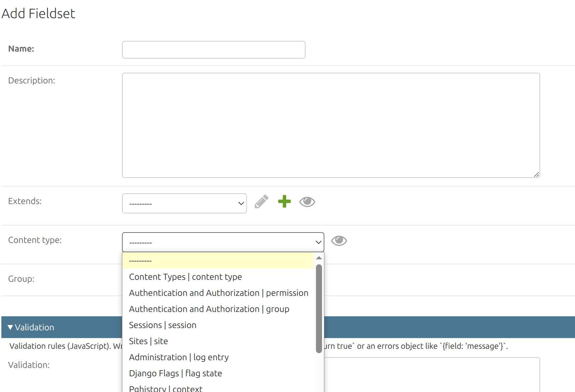Image resolution: width=575 pixels, height=392 pixels.
Task: Select the blank dashed option in list
Action: tap(218, 261)
